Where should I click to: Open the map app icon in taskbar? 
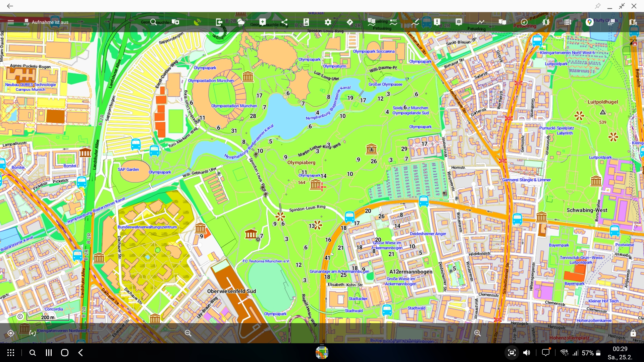(x=322, y=352)
